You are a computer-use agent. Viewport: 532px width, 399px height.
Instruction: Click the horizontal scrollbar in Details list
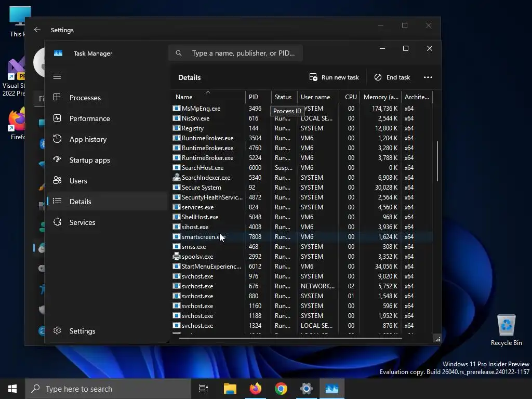tap(290, 338)
